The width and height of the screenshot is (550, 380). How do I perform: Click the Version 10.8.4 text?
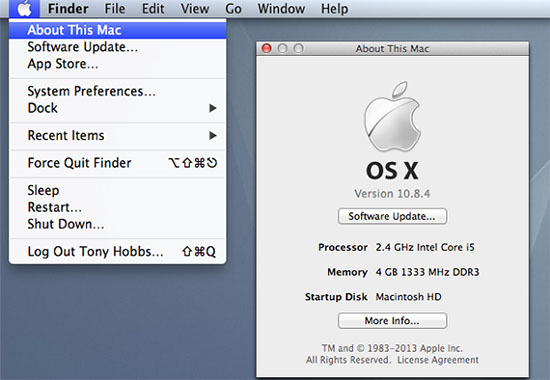click(x=392, y=194)
